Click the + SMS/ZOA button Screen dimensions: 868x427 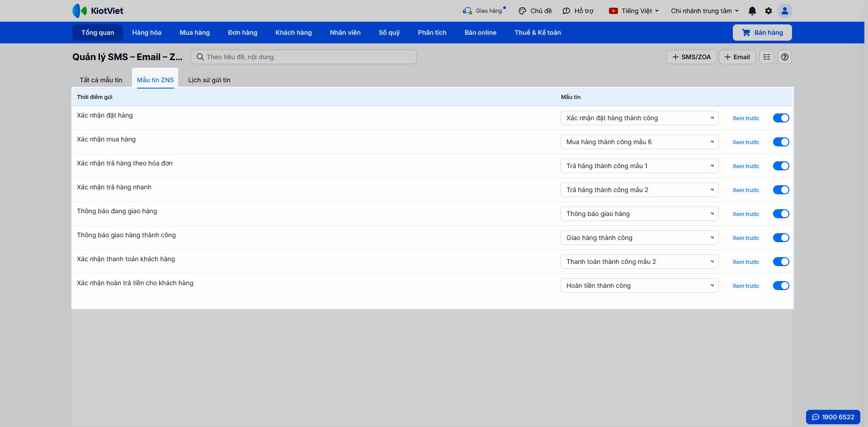[x=692, y=57]
